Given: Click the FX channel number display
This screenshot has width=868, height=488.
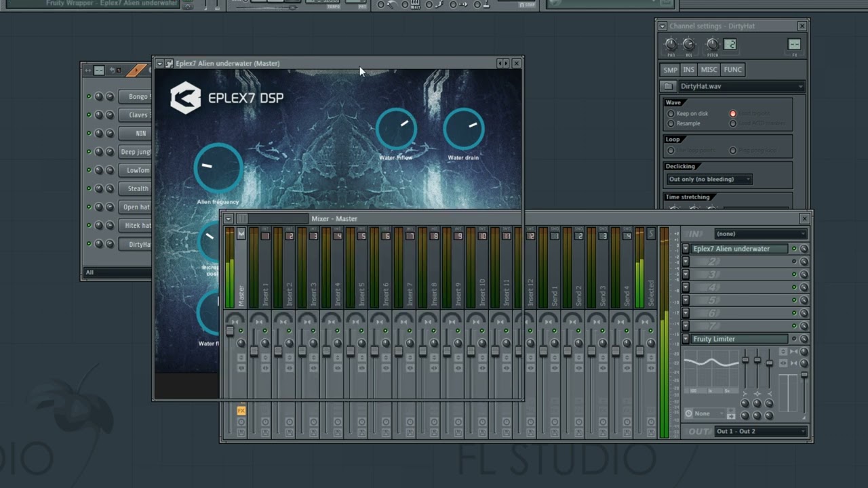Looking at the screenshot, I should point(794,45).
